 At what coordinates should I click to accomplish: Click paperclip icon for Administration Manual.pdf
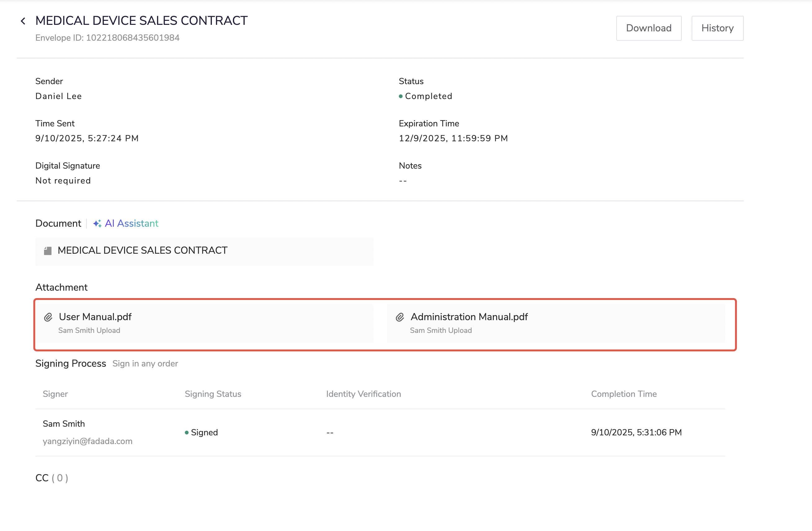(x=400, y=317)
